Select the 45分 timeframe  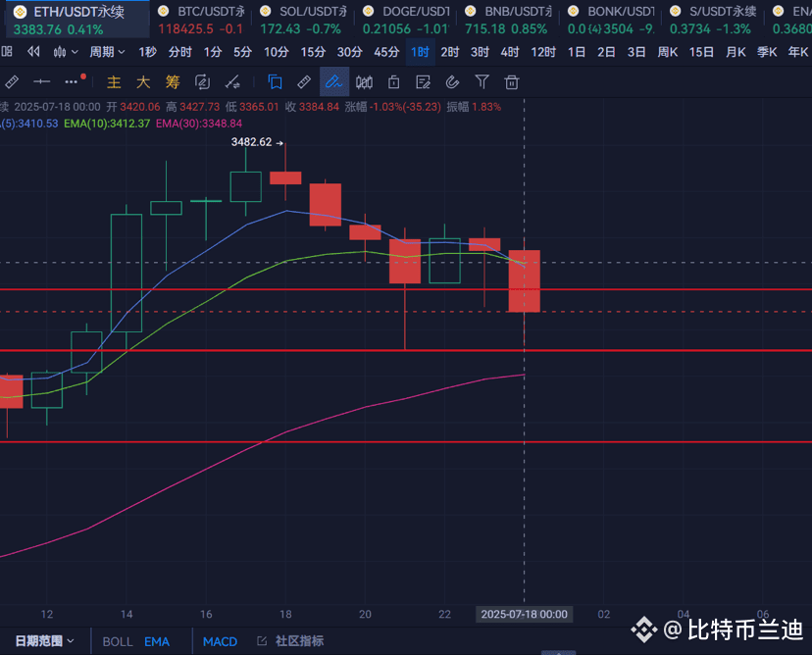pos(386,52)
